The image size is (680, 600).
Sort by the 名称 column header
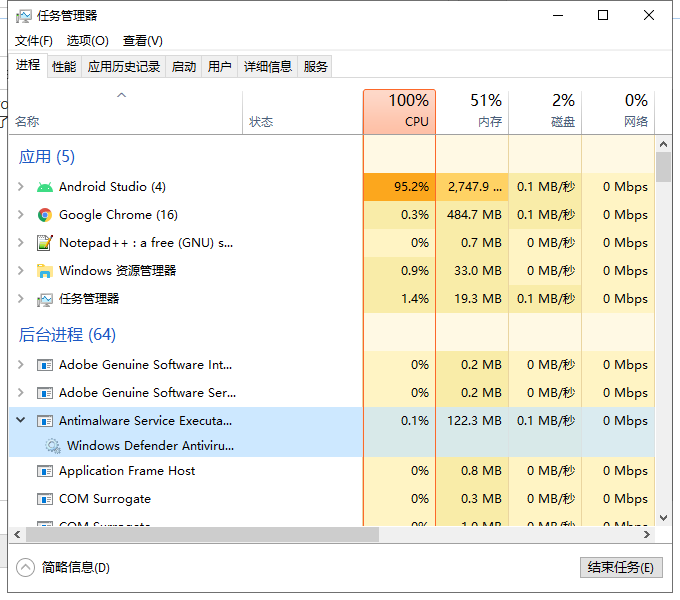point(125,112)
